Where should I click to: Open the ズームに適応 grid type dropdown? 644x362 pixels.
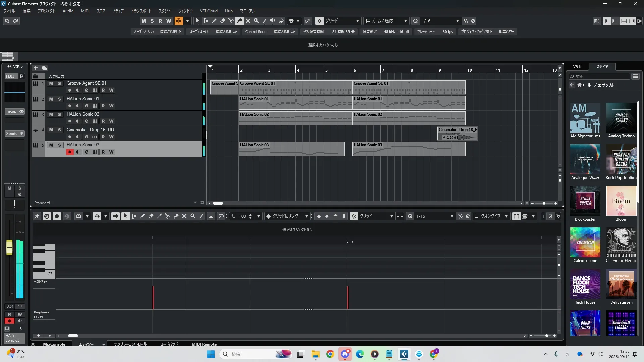(x=405, y=21)
